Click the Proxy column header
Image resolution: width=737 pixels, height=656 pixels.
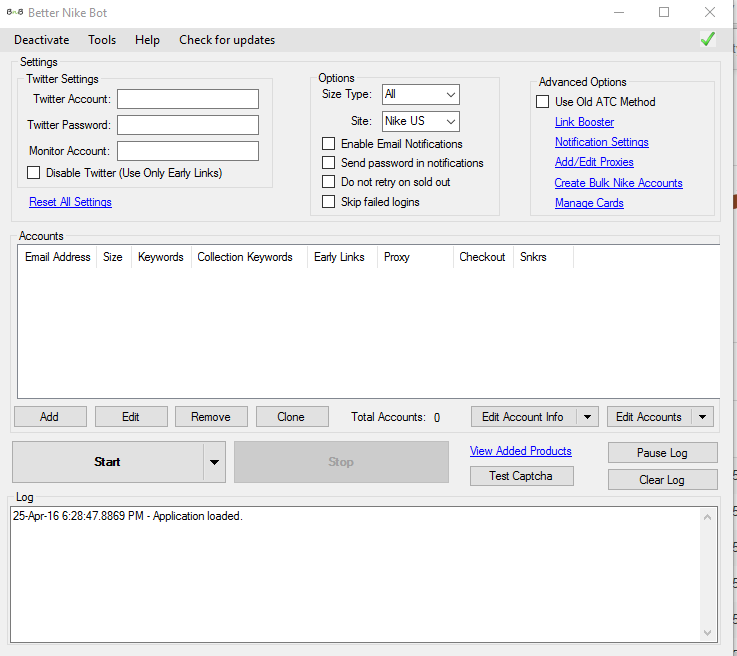416,257
